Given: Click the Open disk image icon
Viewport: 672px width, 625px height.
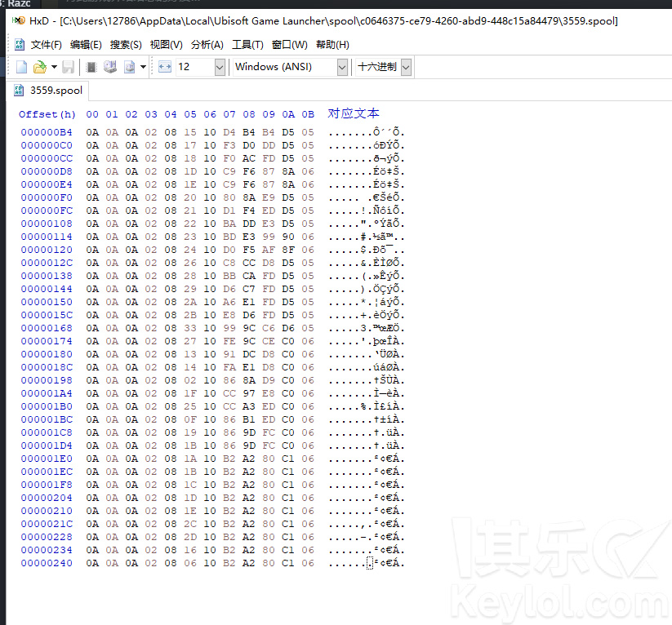Looking at the screenshot, I should pyautogui.click(x=130, y=67).
